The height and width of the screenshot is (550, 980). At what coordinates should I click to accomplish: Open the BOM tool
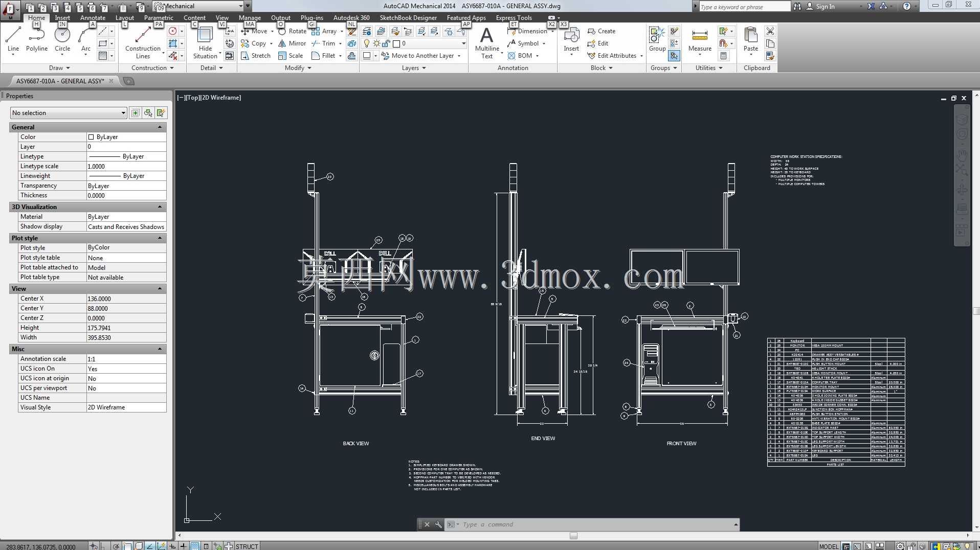pos(520,56)
